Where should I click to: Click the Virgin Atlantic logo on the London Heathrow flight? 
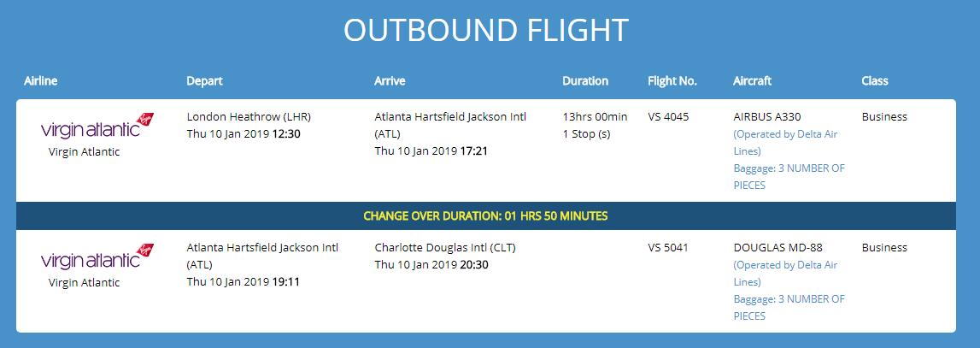pos(97,127)
